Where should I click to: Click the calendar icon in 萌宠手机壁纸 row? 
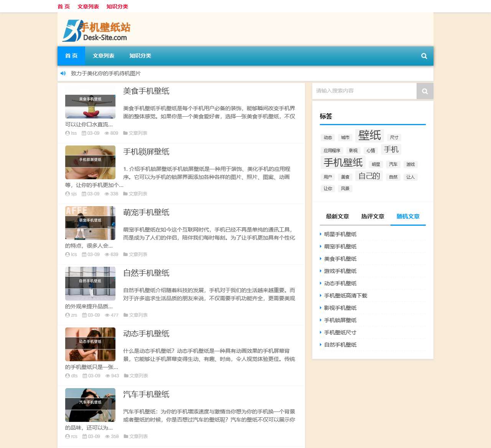tap(84, 255)
